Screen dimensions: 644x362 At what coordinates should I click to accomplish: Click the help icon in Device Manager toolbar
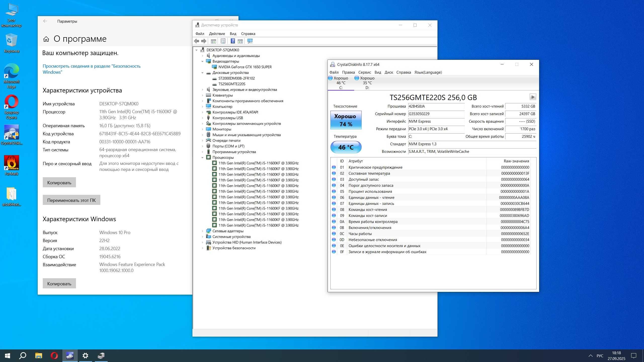tap(233, 41)
